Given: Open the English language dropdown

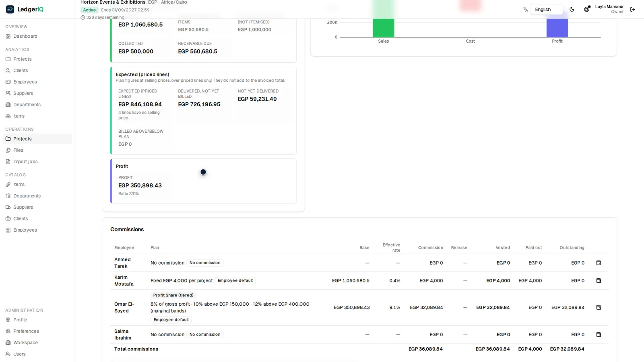Looking at the screenshot, I should (x=547, y=10).
